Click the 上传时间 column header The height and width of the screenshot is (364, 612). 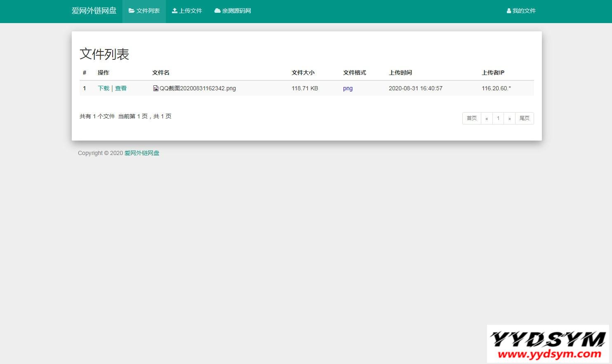pyautogui.click(x=400, y=73)
